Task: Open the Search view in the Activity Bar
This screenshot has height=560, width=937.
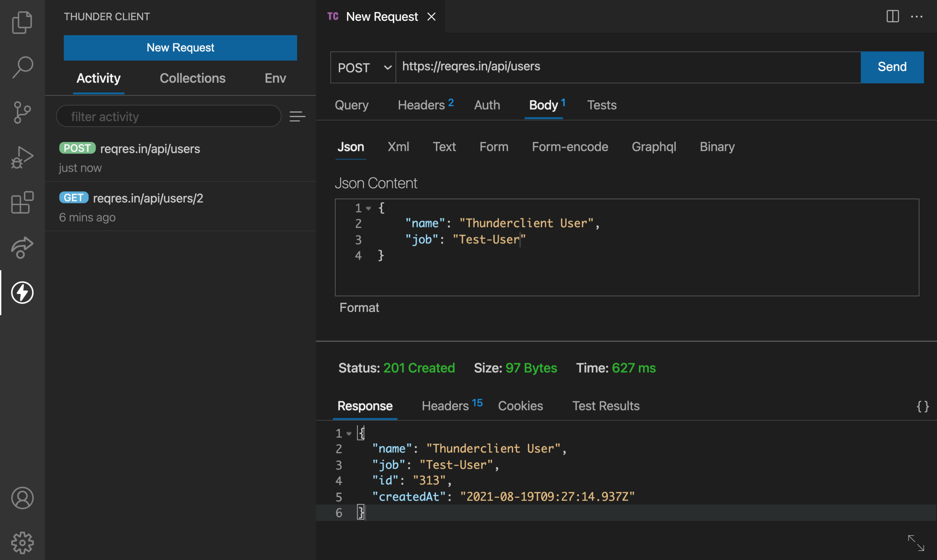Action: point(22,67)
